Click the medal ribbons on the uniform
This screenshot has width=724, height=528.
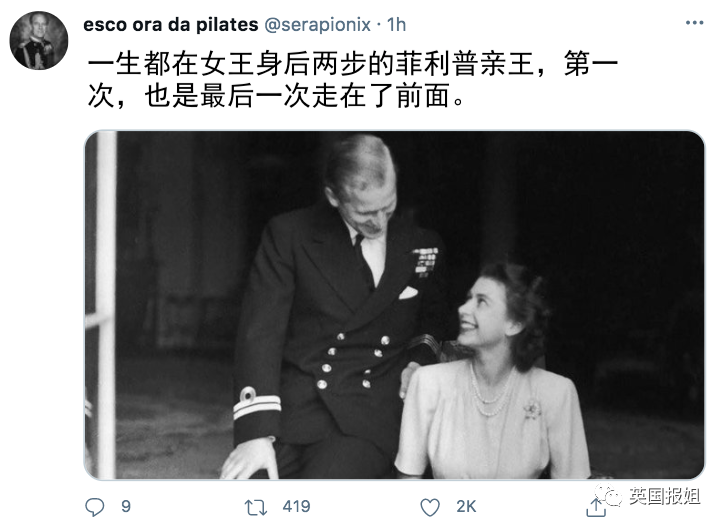[425, 261]
